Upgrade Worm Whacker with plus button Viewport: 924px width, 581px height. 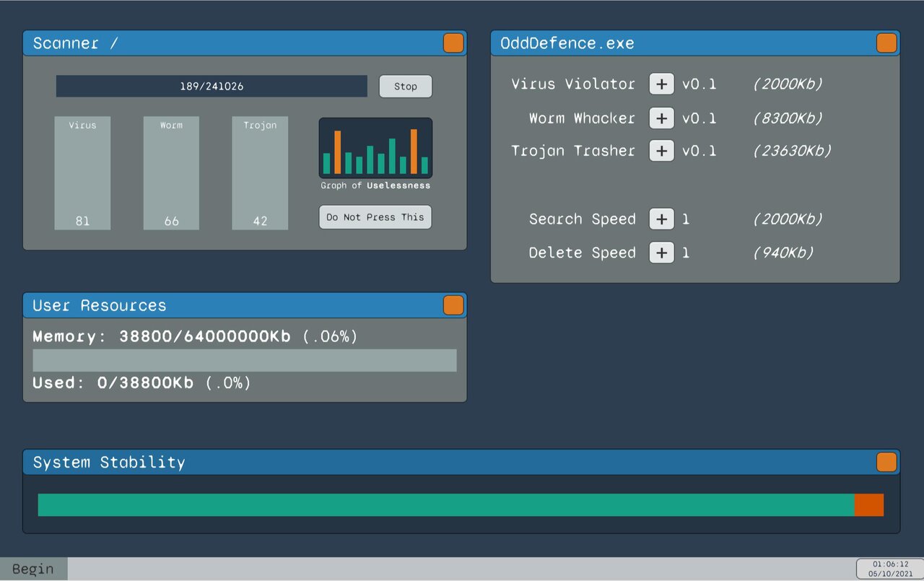pos(661,118)
